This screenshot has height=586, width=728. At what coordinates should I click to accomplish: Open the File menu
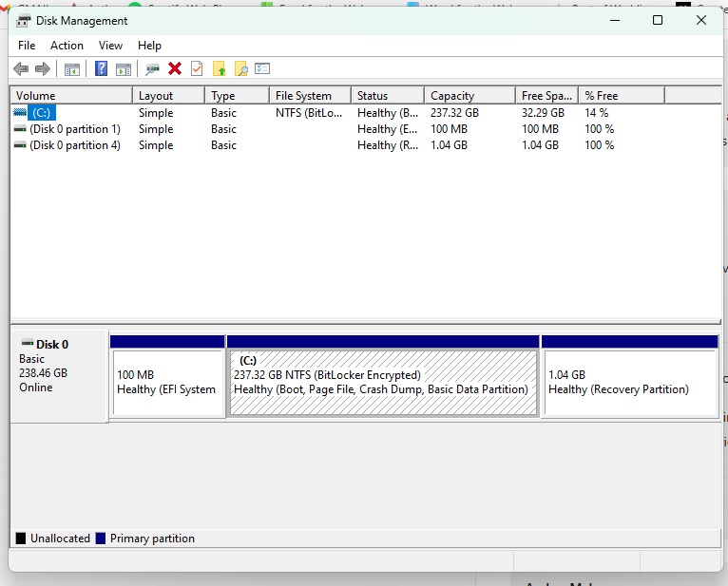point(27,46)
